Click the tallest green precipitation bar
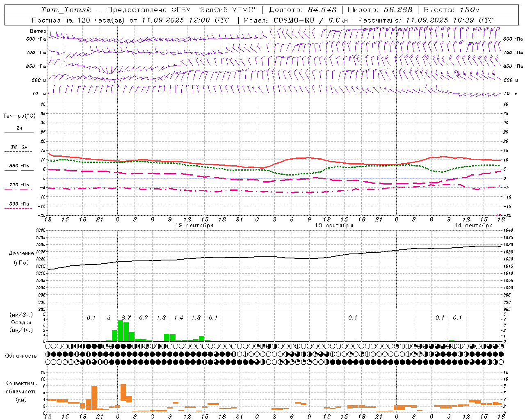Viewport: 525px width, 420px height. point(120,331)
